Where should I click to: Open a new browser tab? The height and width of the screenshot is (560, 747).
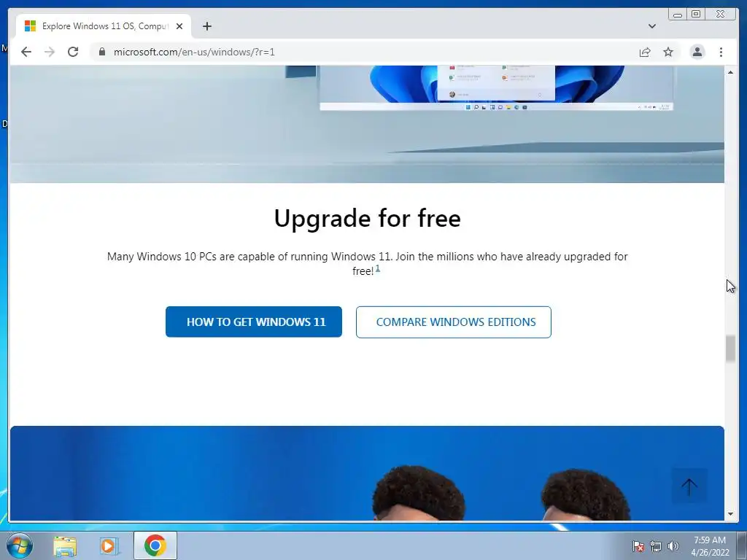[206, 26]
